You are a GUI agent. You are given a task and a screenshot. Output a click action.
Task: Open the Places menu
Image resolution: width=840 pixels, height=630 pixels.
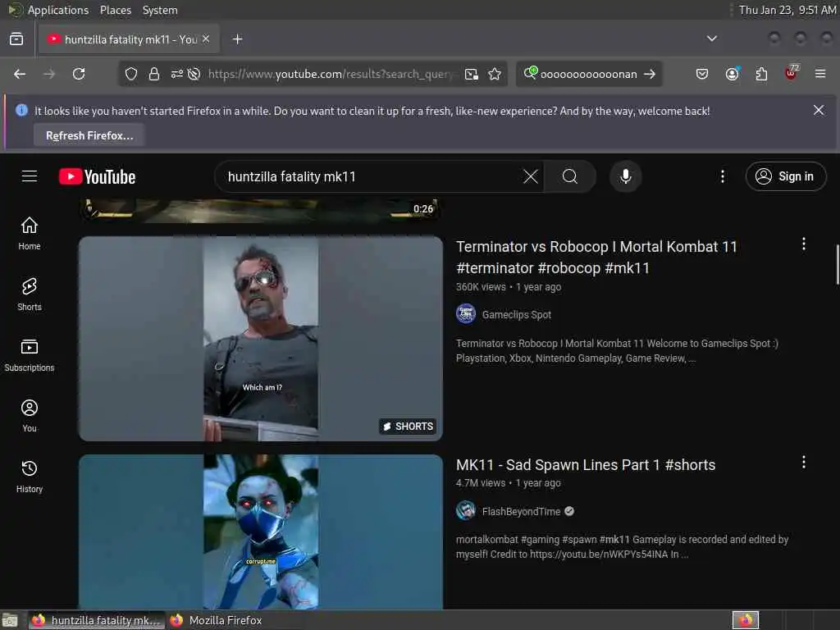click(115, 10)
